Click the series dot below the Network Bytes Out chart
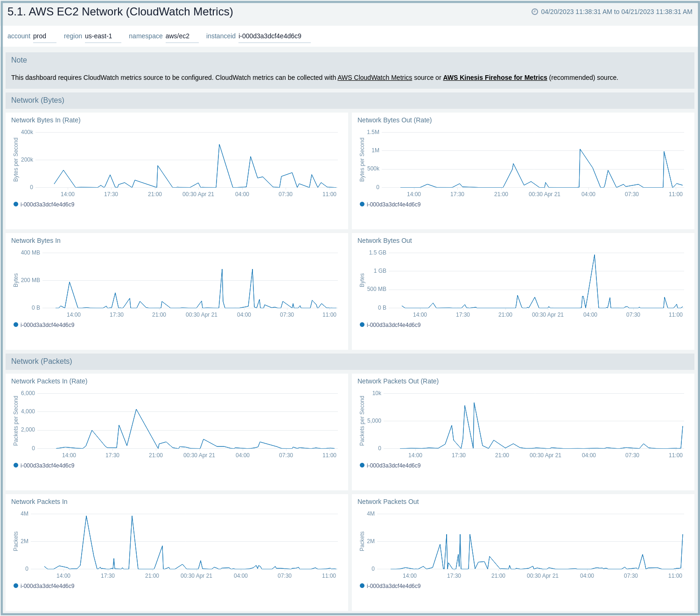This screenshot has width=700, height=616. (362, 325)
